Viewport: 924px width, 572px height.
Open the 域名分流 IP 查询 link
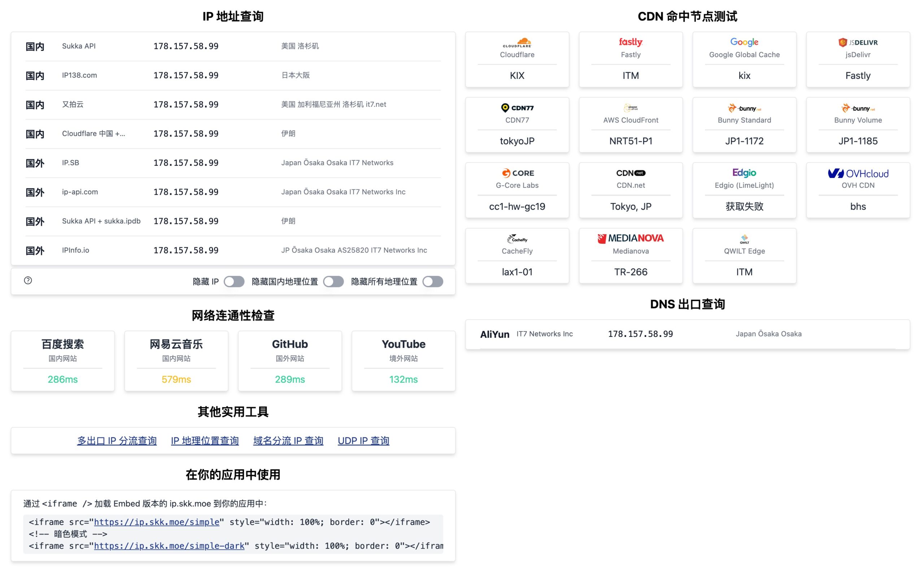click(288, 441)
